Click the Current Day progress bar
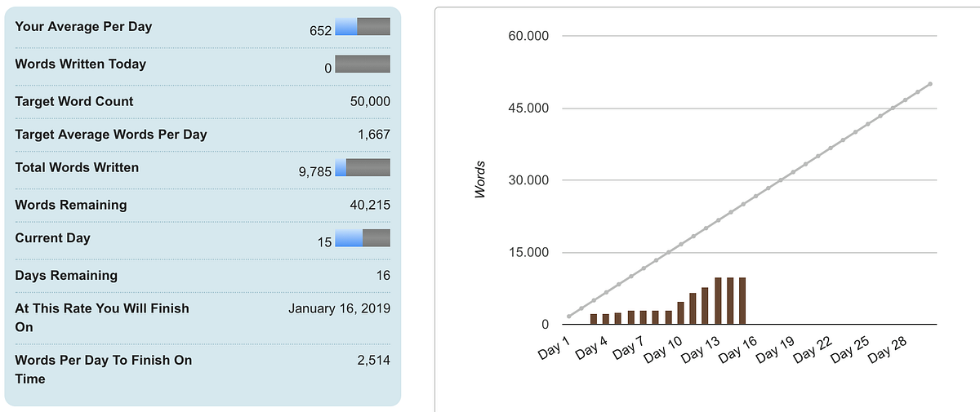The image size is (980, 412). (x=363, y=237)
